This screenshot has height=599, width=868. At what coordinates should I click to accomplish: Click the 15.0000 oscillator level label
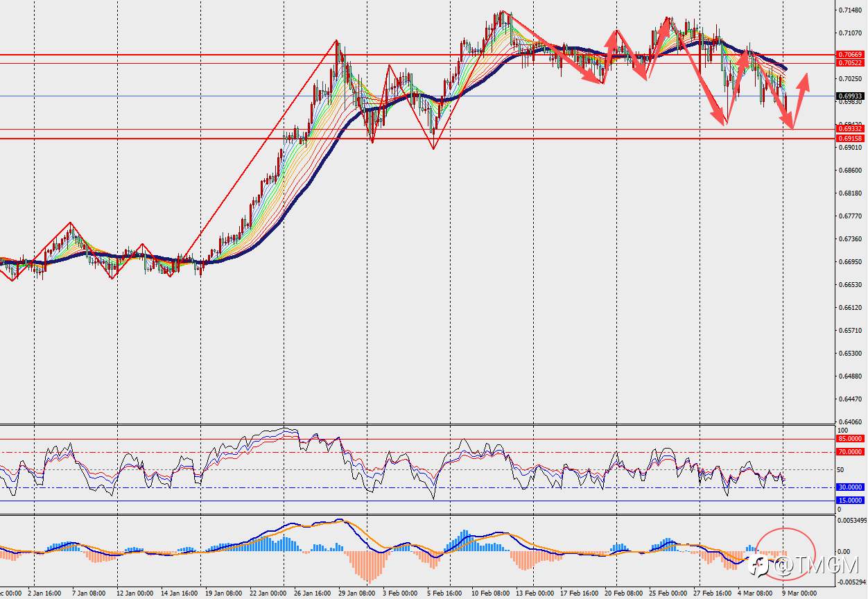[849, 501]
